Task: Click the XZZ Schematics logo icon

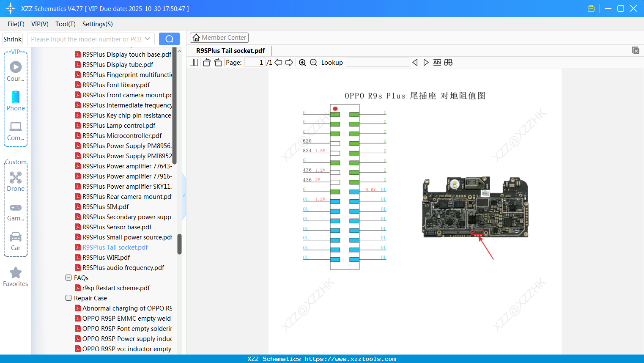Action: pyautogui.click(x=11, y=8)
